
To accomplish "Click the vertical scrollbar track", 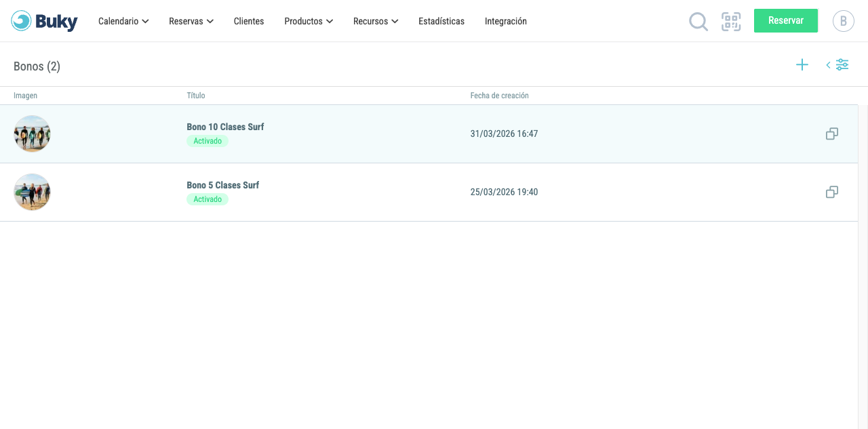I will click(x=863, y=267).
